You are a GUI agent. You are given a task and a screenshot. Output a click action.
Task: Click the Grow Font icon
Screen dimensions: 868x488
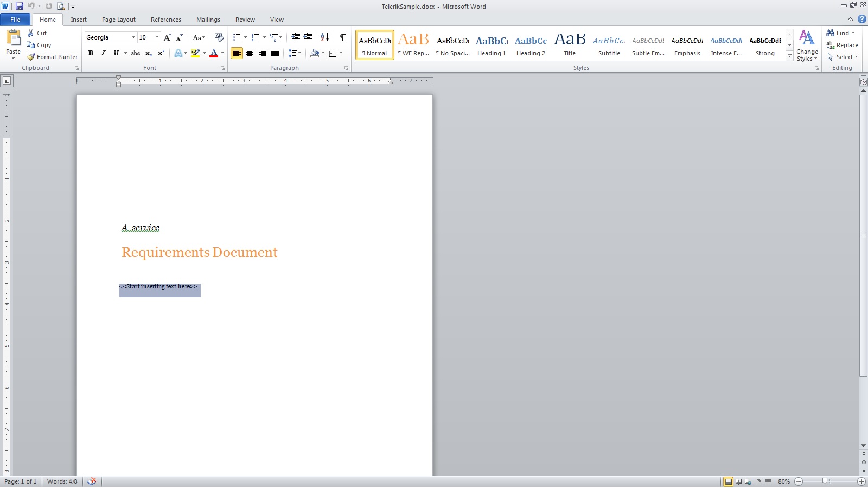(168, 37)
